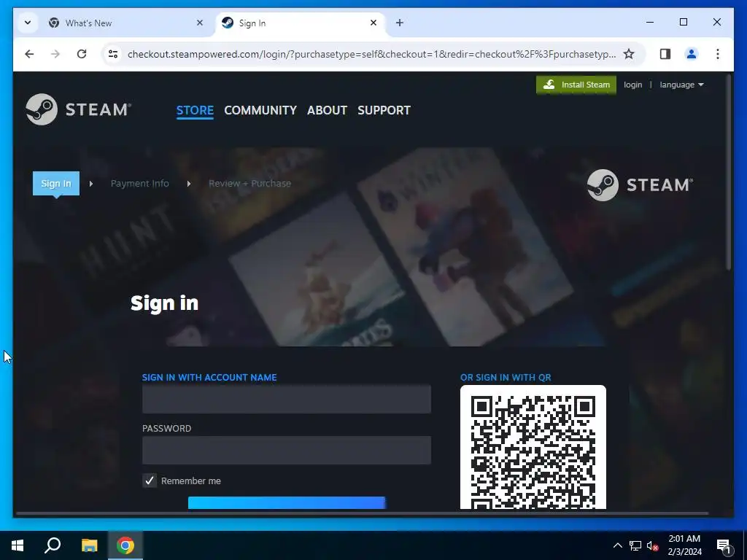The width and height of the screenshot is (747, 560).
Task: Click the Steam logo on the checkout banner
Action: (x=640, y=184)
